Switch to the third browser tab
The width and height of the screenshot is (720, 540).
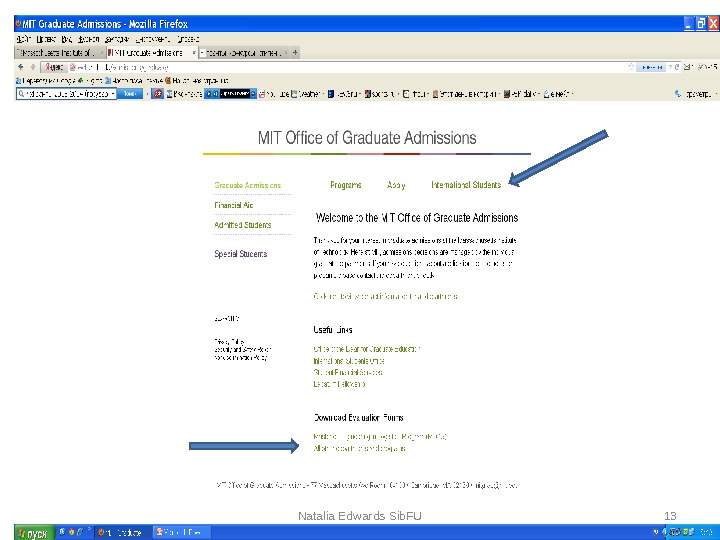pos(243,53)
